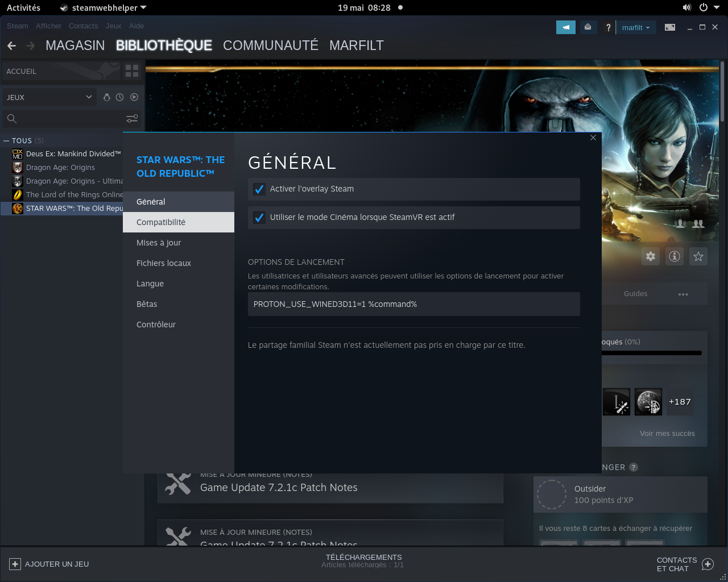Open the MARFILT profile tab
Screen dimensions: 728x582
click(357, 45)
